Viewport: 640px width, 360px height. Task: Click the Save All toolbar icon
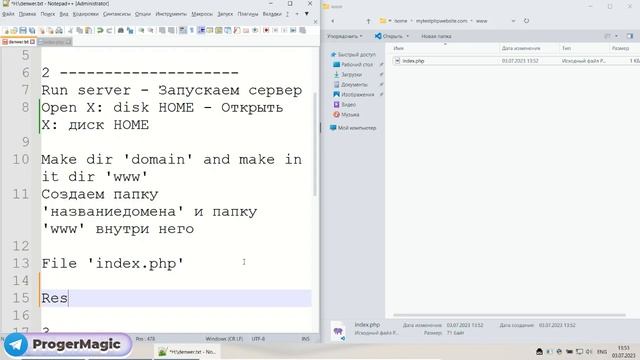[32, 31]
